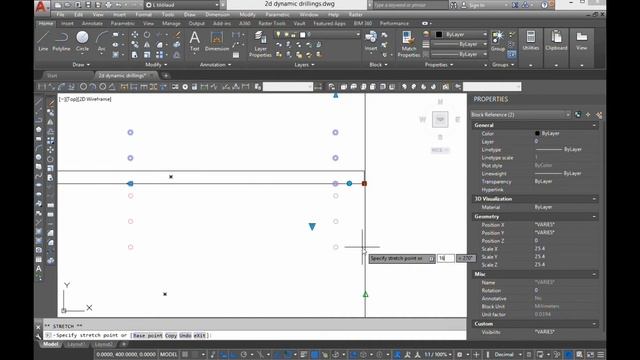The height and width of the screenshot is (360, 640).
Task: Select the Circle tool
Action: point(82,41)
